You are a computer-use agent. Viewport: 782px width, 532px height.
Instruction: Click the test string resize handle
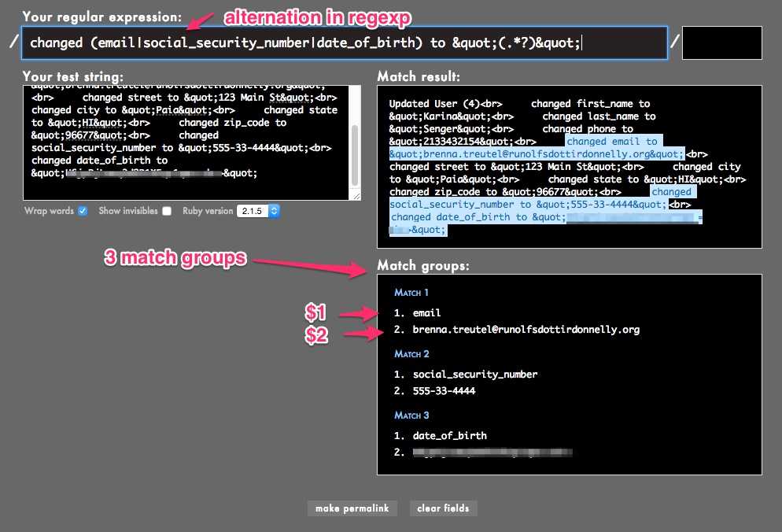point(356,196)
